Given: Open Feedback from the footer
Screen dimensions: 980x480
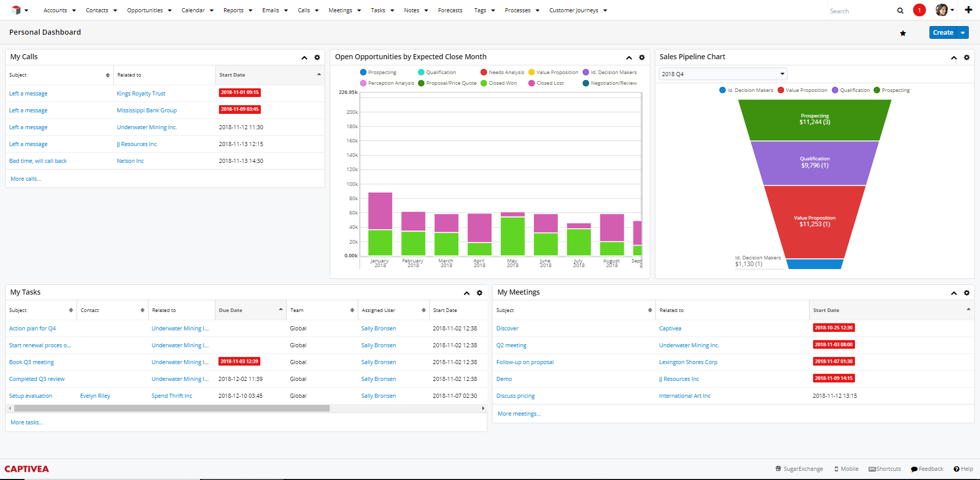Looking at the screenshot, I should tap(927, 469).
